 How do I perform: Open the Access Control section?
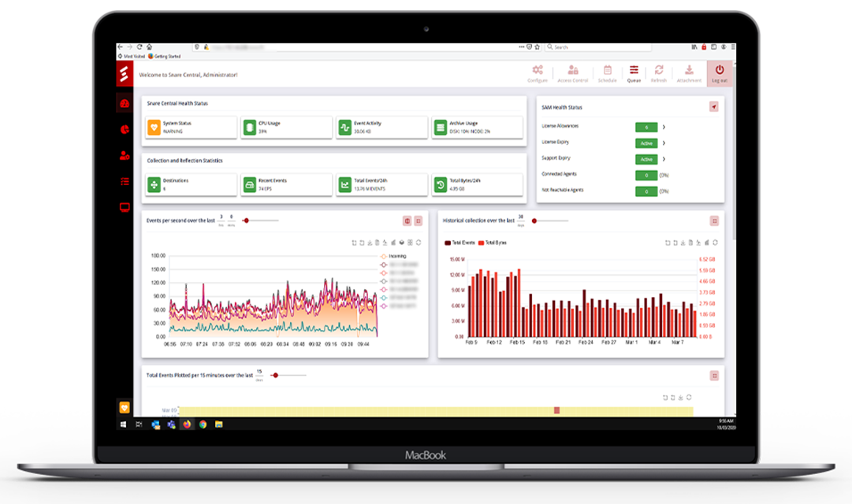(573, 73)
